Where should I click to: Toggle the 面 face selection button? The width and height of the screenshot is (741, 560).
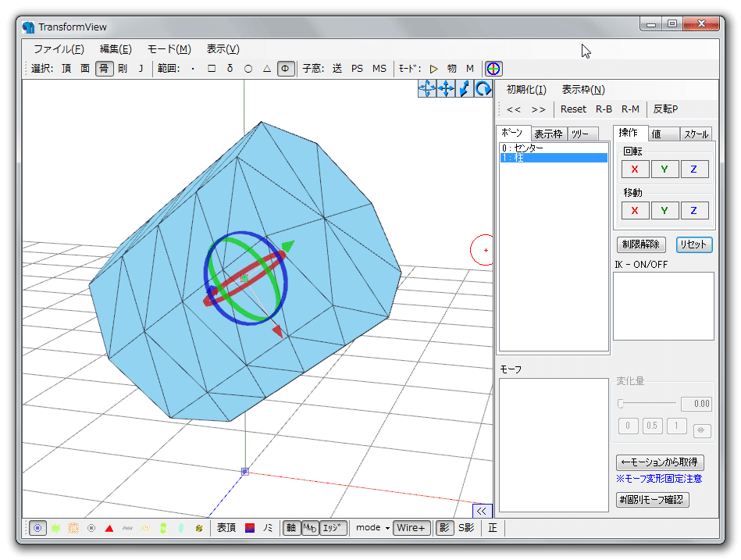(x=85, y=69)
